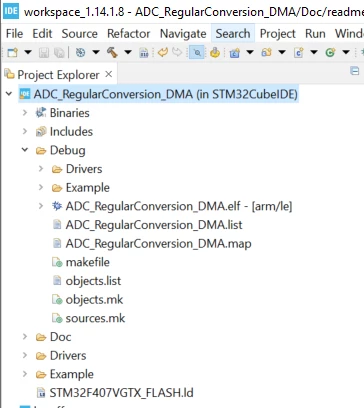Open the dropdown beside the New icon
The image size is (364, 408).
point(28,52)
